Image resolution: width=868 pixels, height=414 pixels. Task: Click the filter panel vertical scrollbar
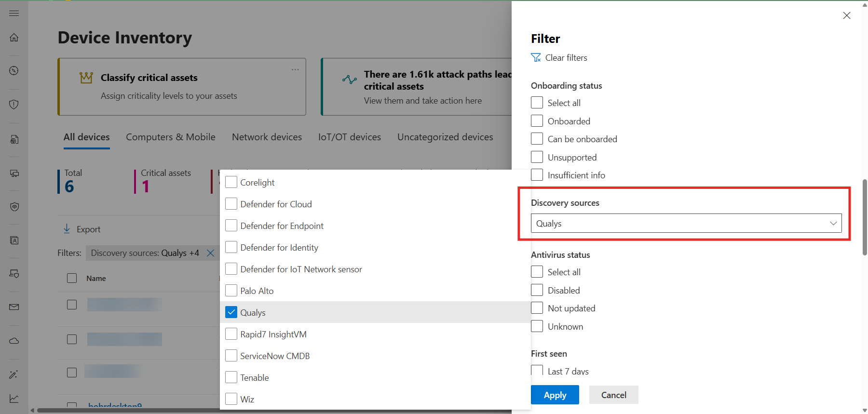(x=865, y=217)
